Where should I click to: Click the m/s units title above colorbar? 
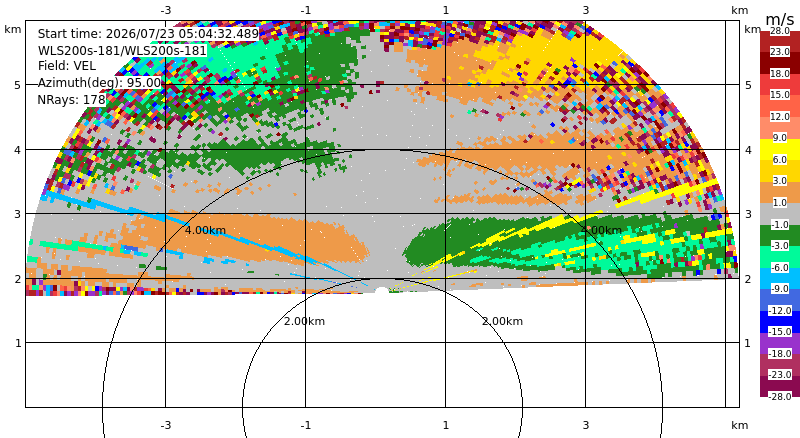pos(780,19)
